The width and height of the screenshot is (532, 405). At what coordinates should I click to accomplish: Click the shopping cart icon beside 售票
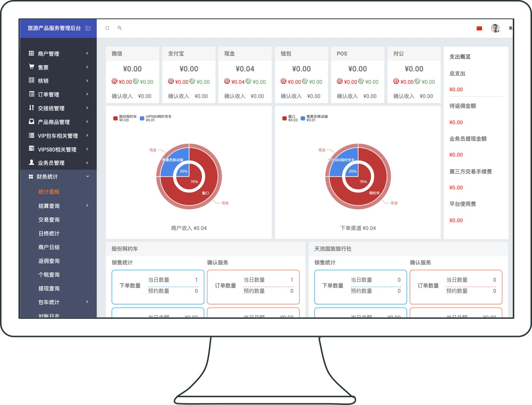coord(31,67)
